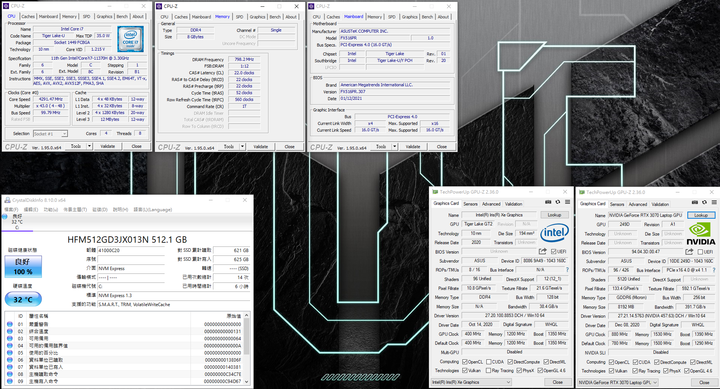Click the CrystalDiskInfo title bar app icon
Image resolution: width=720 pixels, height=389 pixels.
click(7, 200)
